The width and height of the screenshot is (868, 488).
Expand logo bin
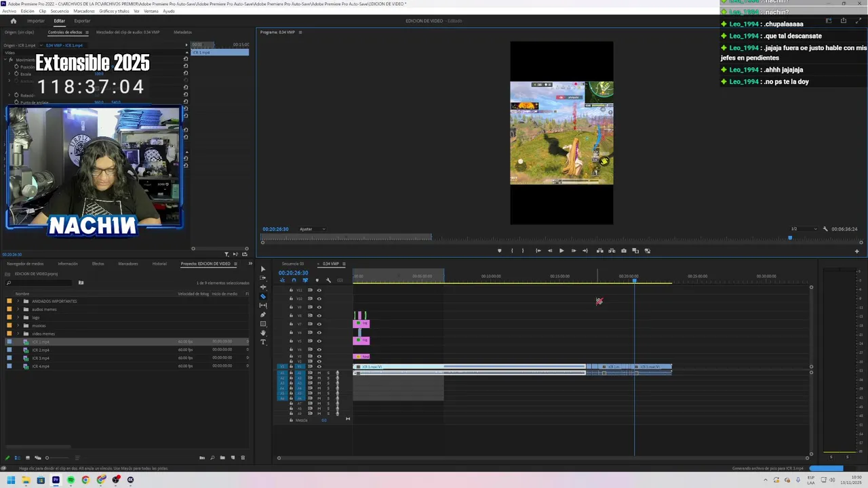18,317
